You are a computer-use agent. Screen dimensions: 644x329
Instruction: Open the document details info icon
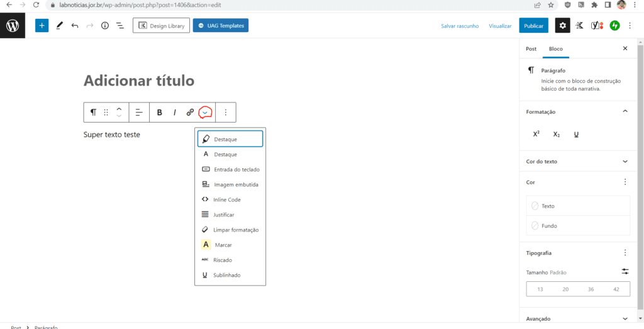(x=104, y=26)
